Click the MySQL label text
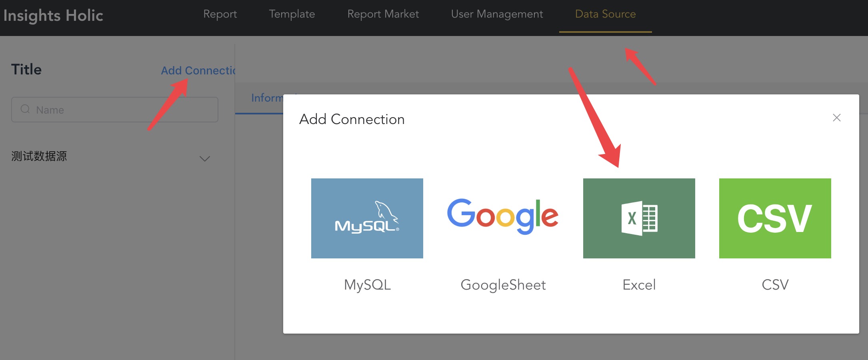Viewport: 868px width, 360px height. [367, 285]
